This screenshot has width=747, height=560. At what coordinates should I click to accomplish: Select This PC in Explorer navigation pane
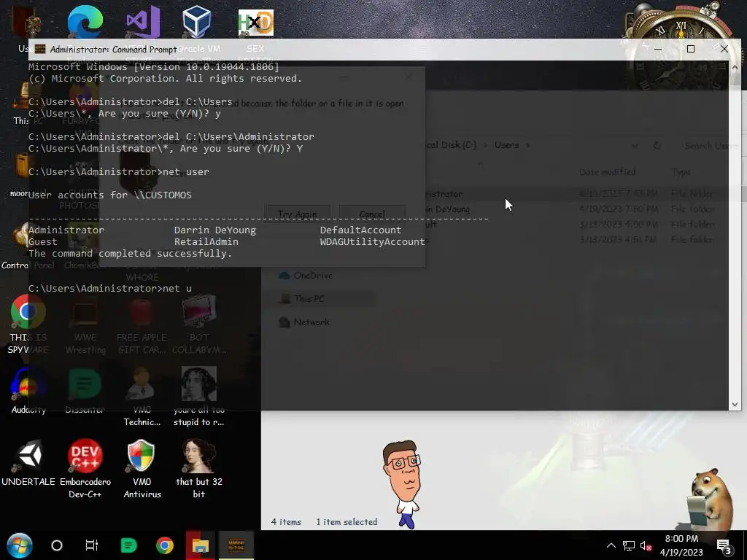coord(309,298)
